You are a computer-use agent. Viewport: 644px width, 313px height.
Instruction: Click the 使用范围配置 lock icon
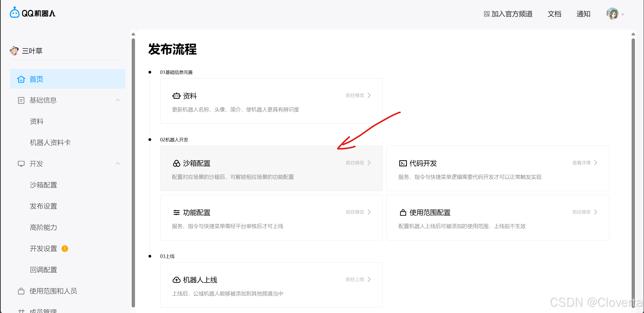403,213
